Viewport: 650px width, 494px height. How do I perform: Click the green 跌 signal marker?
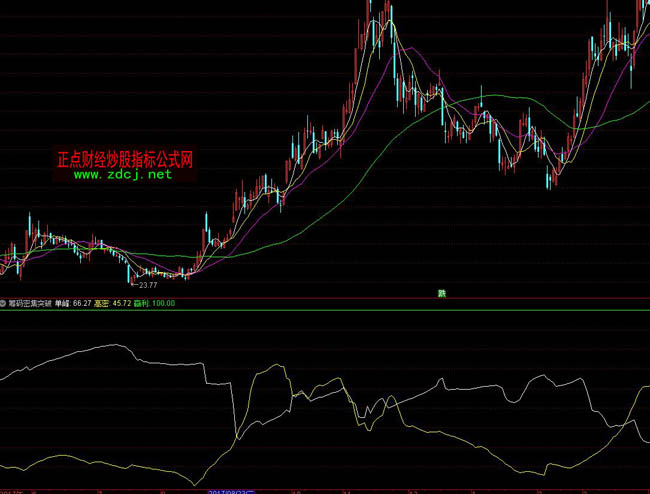click(441, 293)
